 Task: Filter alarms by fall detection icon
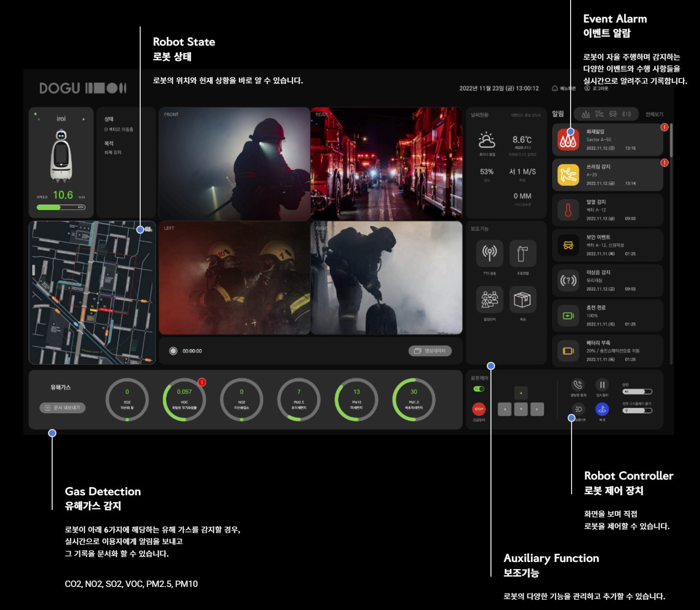[600, 114]
